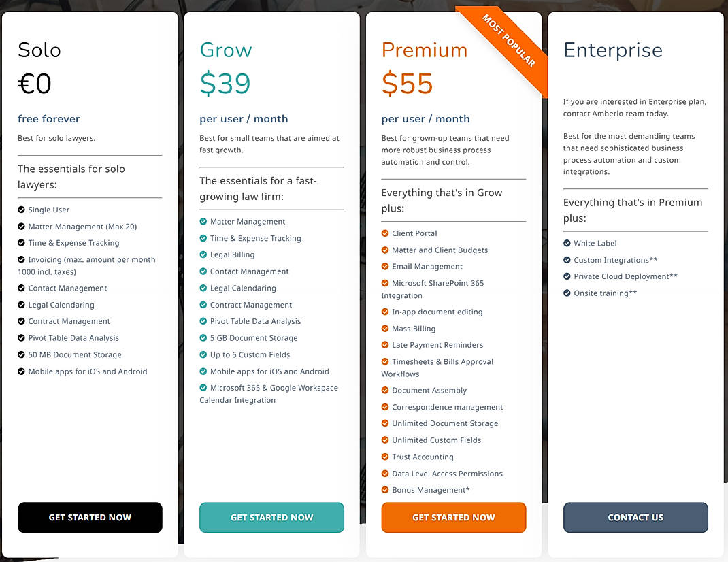
Task: Click the Private Cloud Deployment checkmark
Action: coord(567,276)
